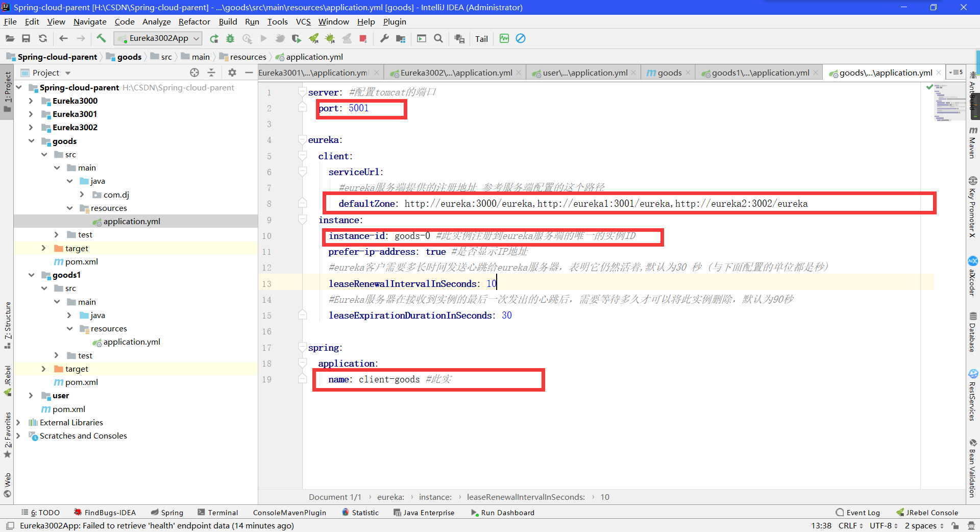Click the blue prohibited circle icon

[x=521, y=38]
